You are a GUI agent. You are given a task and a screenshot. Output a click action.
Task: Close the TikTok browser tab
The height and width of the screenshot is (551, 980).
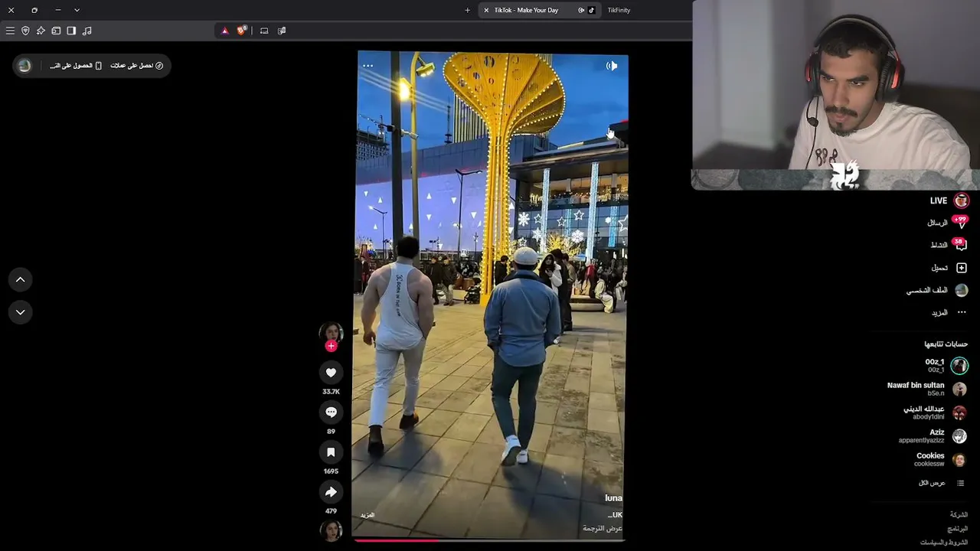click(x=486, y=10)
